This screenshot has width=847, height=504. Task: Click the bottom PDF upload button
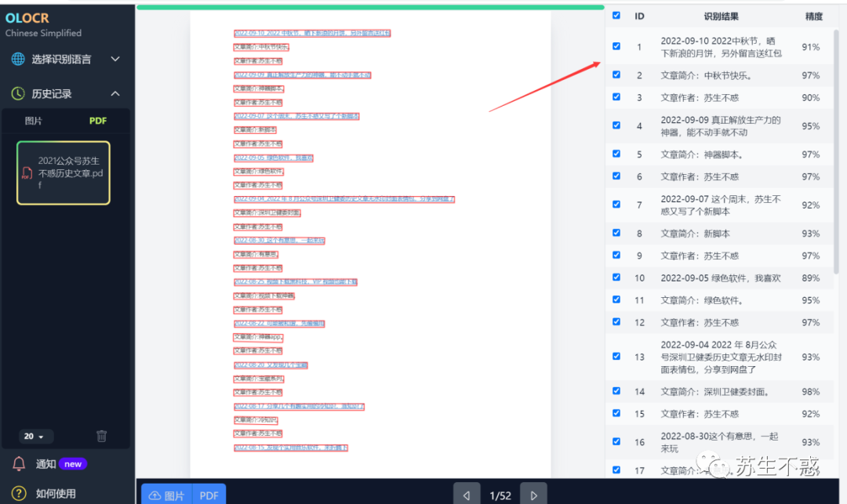209,495
